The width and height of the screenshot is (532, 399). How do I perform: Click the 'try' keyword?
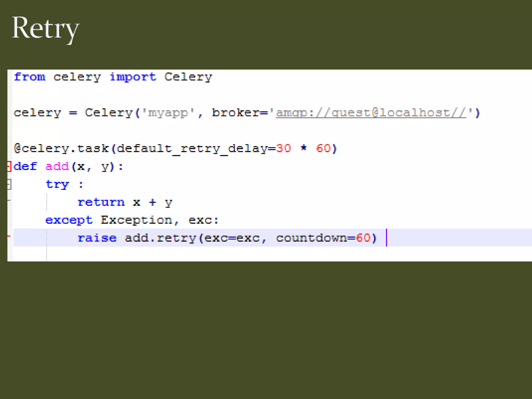pyautogui.click(x=57, y=185)
